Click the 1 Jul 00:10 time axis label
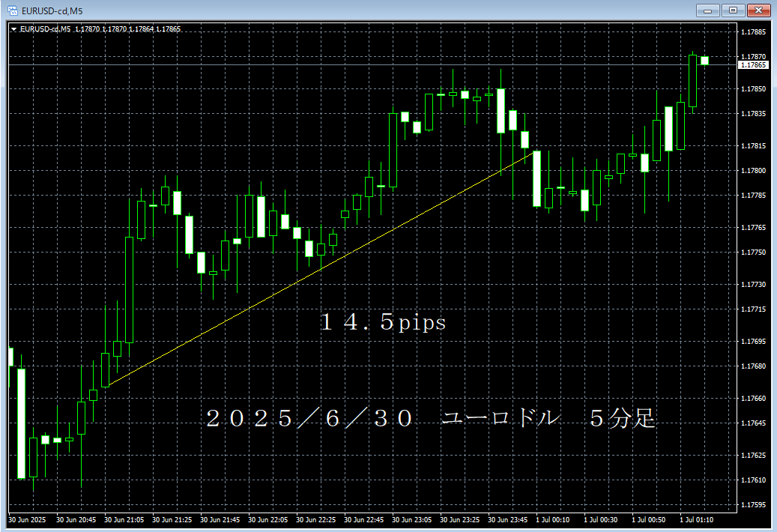Screen dimensions: 777x532 pyautogui.click(x=554, y=519)
